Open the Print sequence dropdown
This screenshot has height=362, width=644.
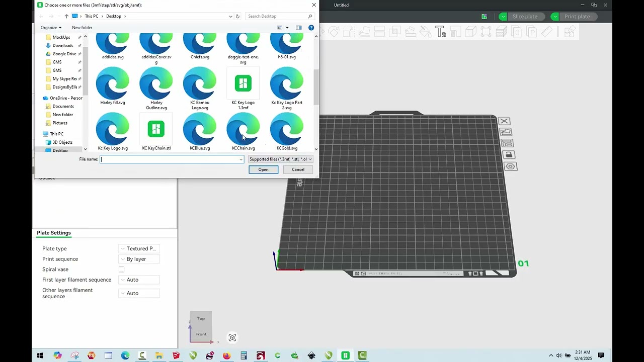pyautogui.click(x=139, y=259)
